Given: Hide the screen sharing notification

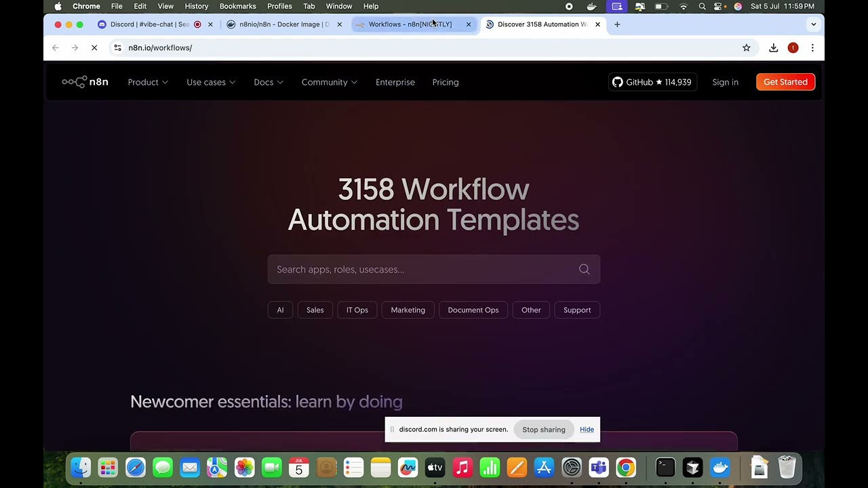Looking at the screenshot, I should pos(587,429).
